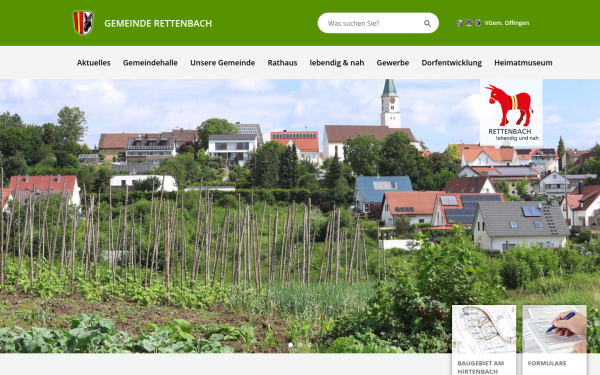Click the third coat of arms beside VGem. Offingen
This screenshot has height=375, width=600.
coord(478,23)
